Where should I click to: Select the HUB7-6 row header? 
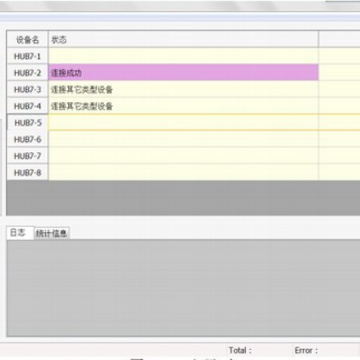(x=27, y=139)
